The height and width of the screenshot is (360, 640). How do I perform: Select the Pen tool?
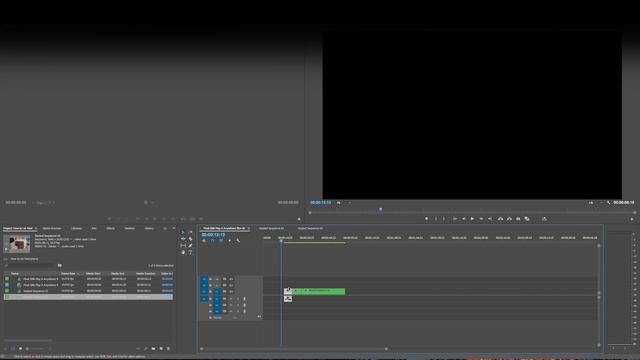190,246
